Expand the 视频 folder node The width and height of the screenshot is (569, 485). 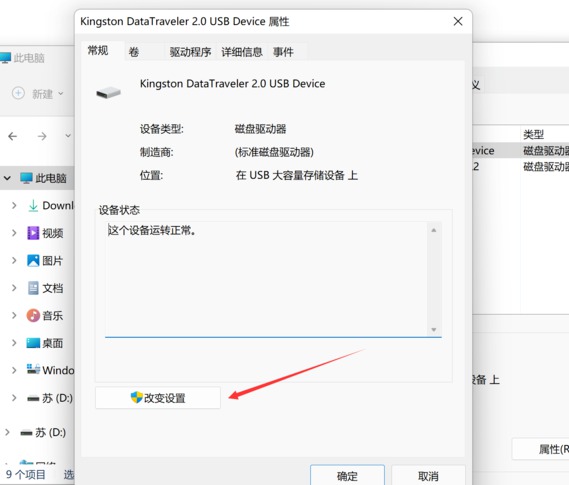click(x=14, y=233)
